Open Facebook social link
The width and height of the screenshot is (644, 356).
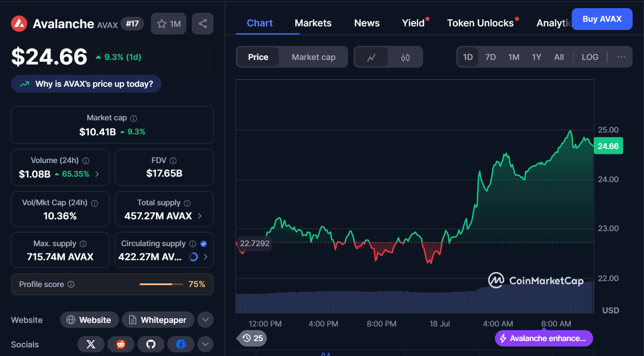coord(181,345)
